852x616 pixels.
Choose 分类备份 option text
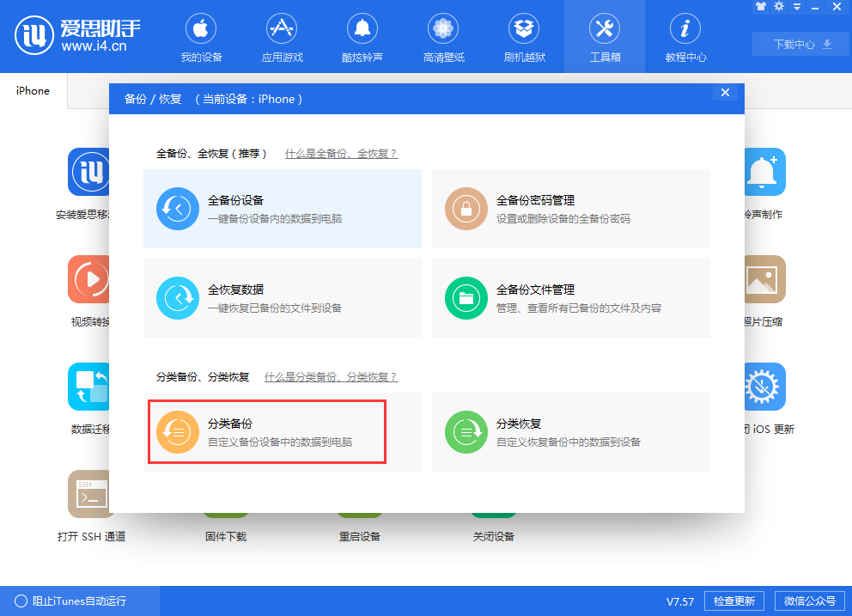coord(230,424)
